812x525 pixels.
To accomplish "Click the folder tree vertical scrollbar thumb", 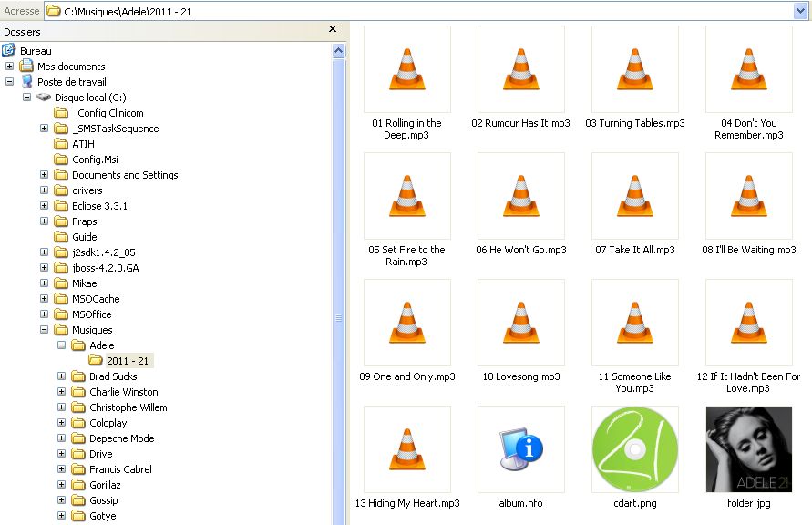I will (339, 292).
